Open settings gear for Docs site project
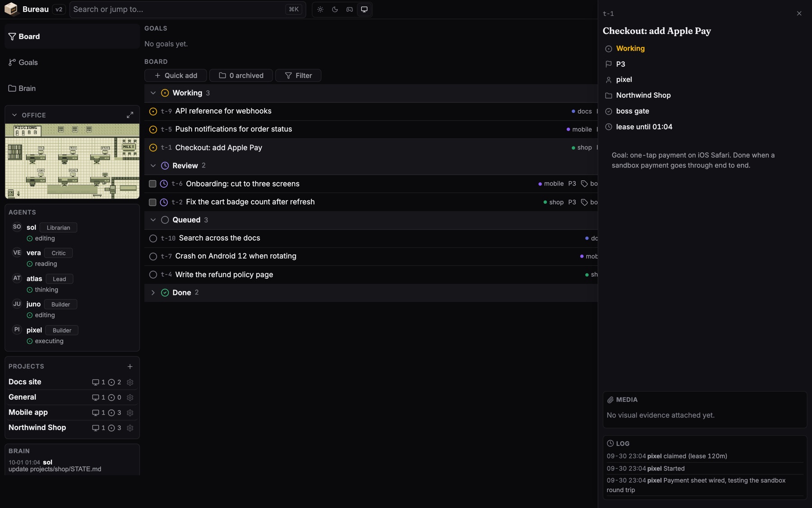Screen dimensions: 812x508 pos(130,382)
